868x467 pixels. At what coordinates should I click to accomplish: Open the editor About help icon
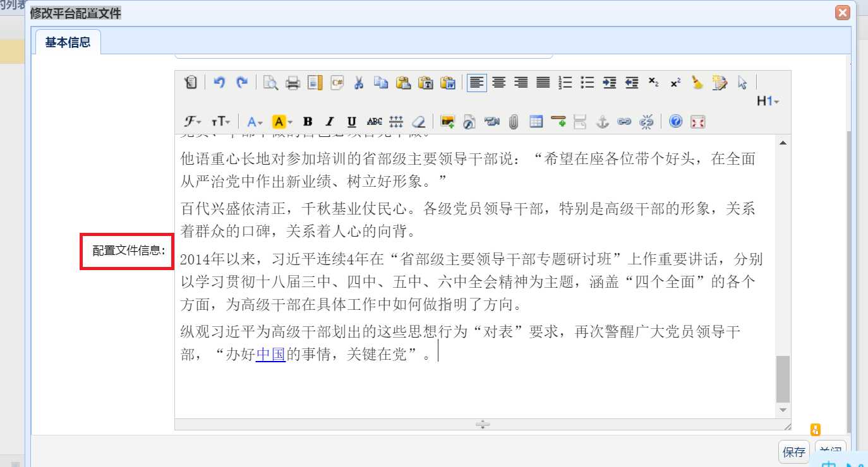point(675,122)
